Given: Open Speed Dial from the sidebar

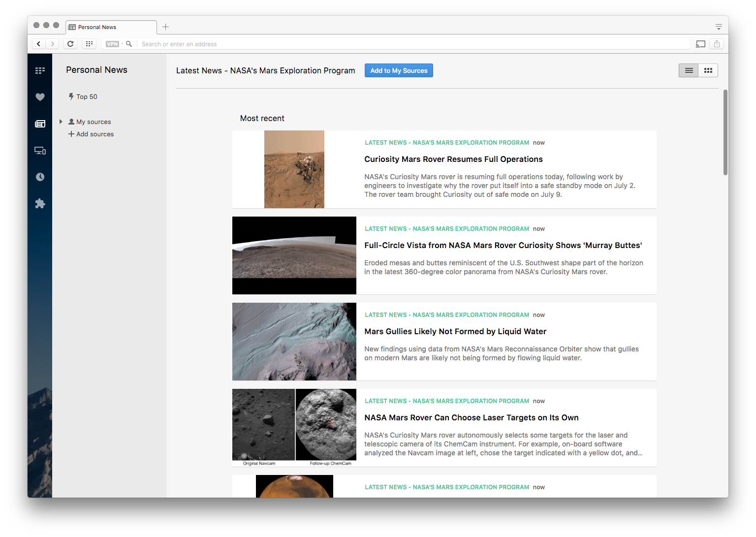Looking at the screenshot, I should pos(40,70).
